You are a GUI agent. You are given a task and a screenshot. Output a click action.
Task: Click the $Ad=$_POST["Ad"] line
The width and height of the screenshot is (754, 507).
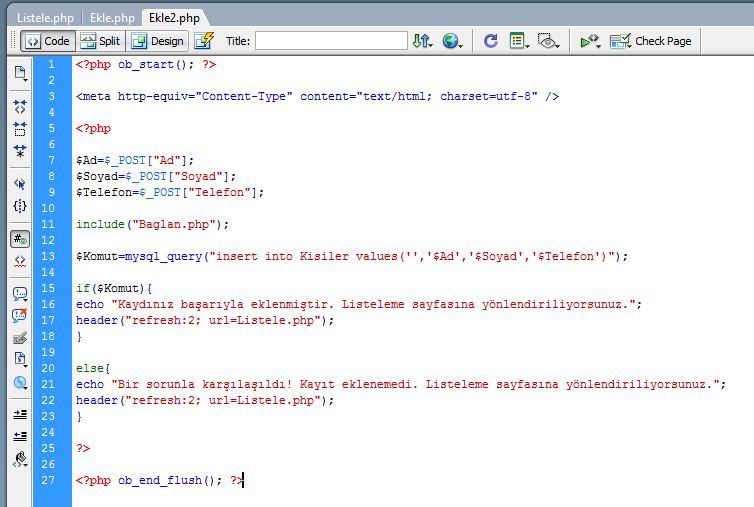135,160
